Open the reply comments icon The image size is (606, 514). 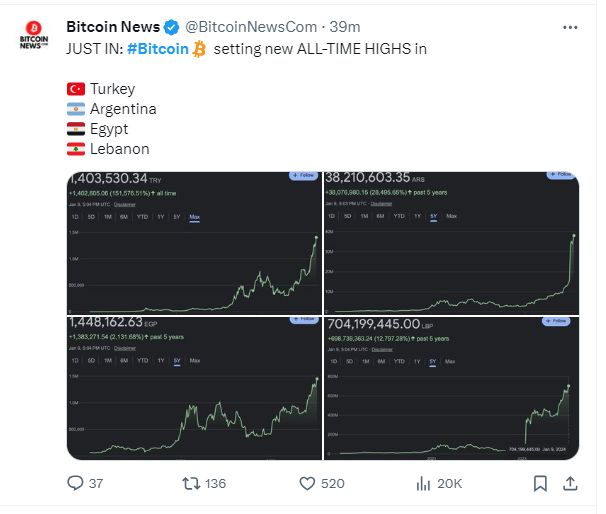pyautogui.click(x=75, y=483)
